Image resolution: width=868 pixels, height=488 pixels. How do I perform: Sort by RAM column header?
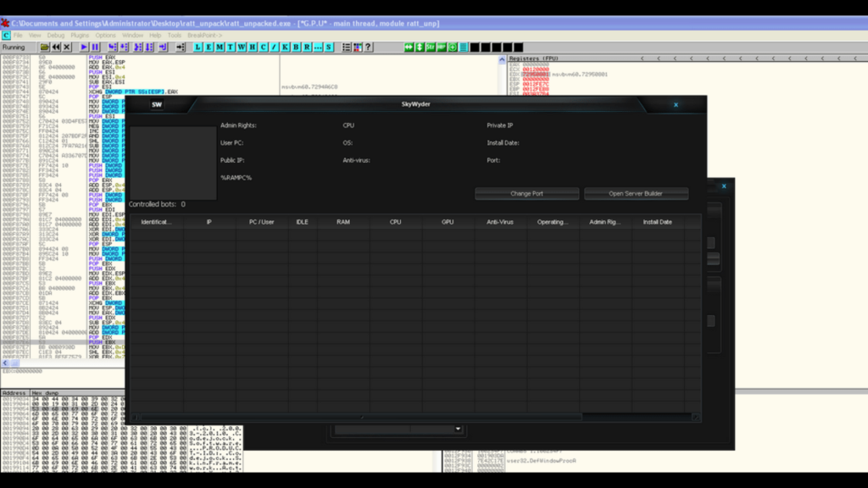click(343, 222)
